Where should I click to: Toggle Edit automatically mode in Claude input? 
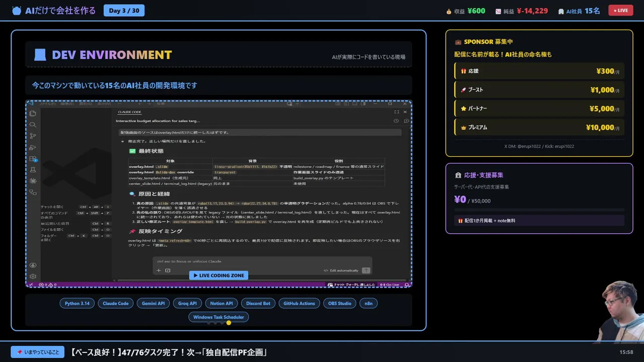pos(341,270)
